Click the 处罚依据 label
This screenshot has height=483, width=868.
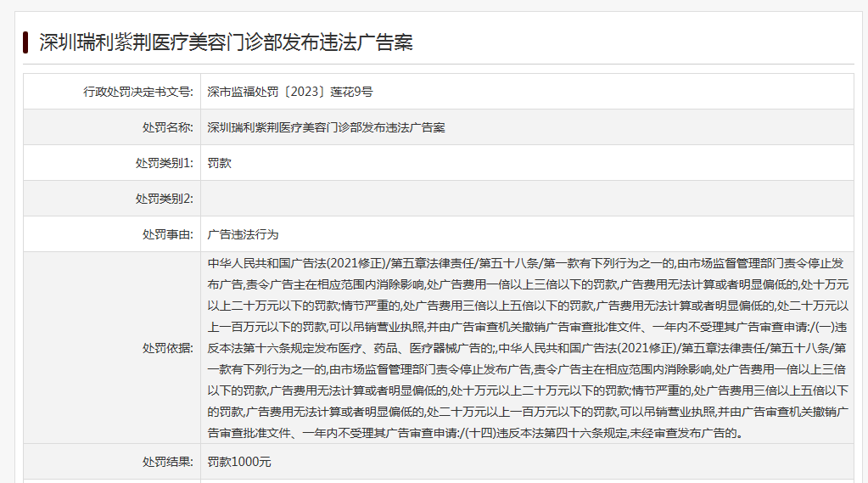coord(168,348)
